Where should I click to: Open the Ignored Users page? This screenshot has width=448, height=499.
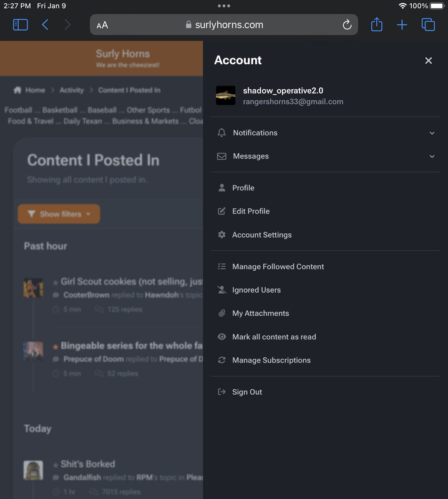point(326,289)
